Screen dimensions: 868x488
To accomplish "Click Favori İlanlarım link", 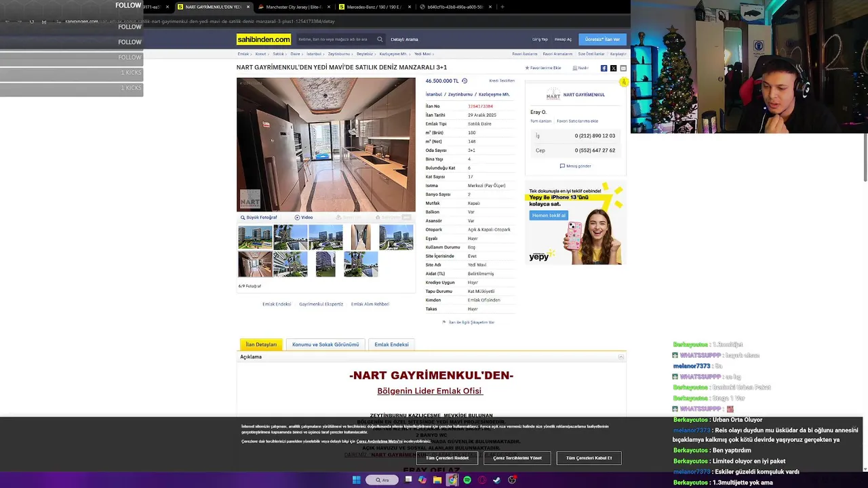I will coord(525,54).
